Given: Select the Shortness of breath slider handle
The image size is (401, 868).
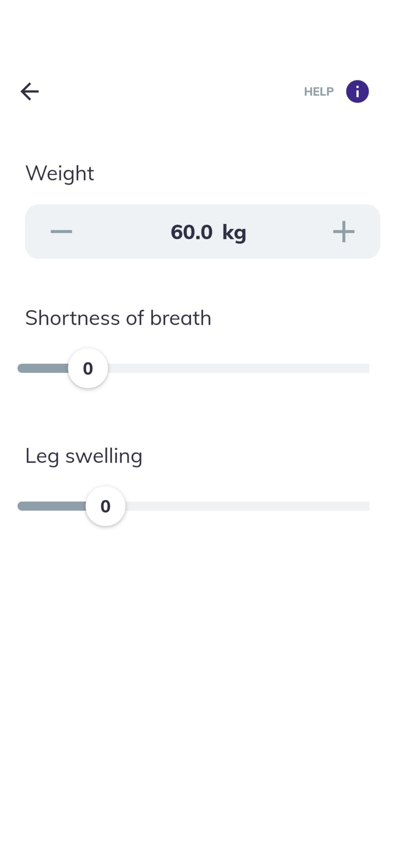Looking at the screenshot, I should point(88,368).
